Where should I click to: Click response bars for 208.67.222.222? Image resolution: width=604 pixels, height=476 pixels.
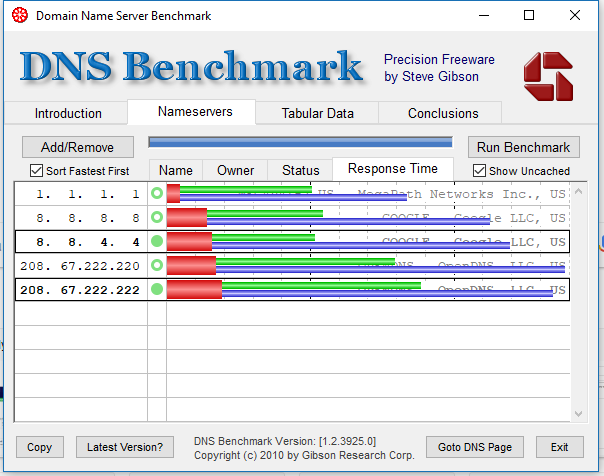(x=360, y=289)
